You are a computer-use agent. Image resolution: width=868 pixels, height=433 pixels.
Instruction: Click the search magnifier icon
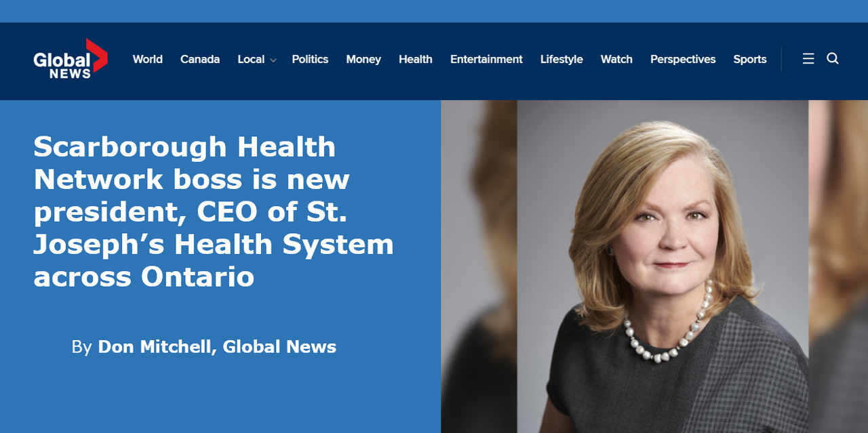[x=833, y=59]
